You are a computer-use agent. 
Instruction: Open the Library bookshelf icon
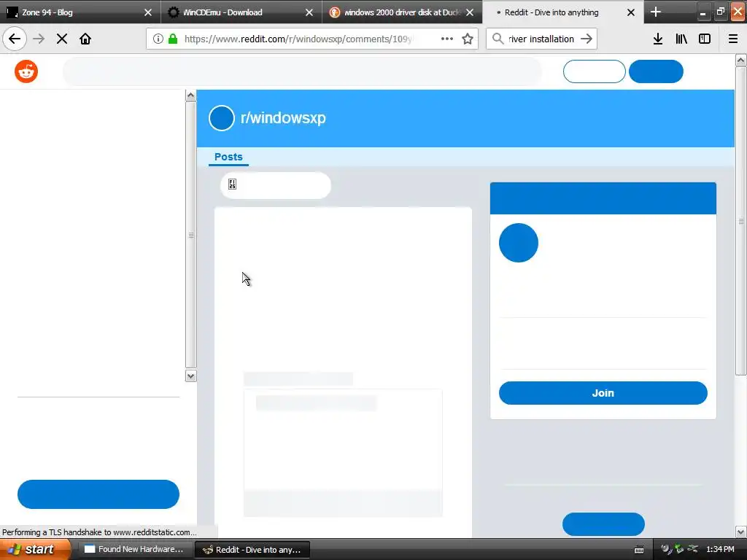pyautogui.click(x=681, y=39)
